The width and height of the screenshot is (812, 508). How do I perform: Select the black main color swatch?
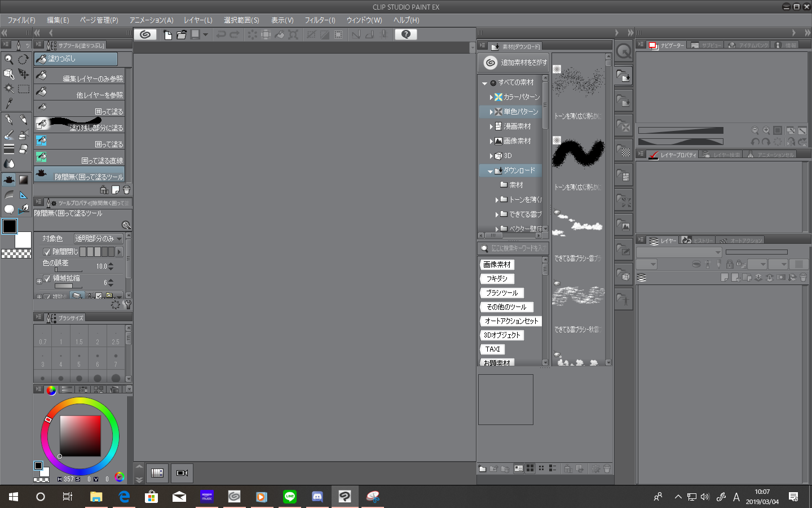(10, 226)
